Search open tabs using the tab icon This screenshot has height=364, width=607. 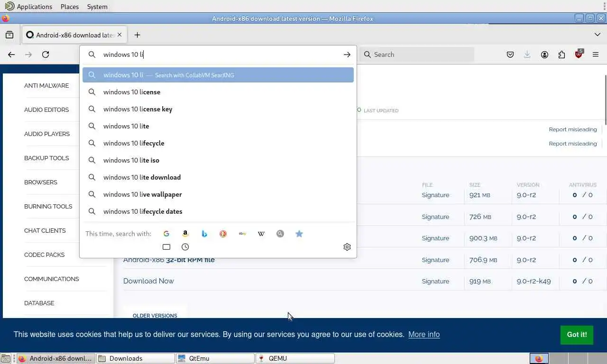click(x=166, y=247)
